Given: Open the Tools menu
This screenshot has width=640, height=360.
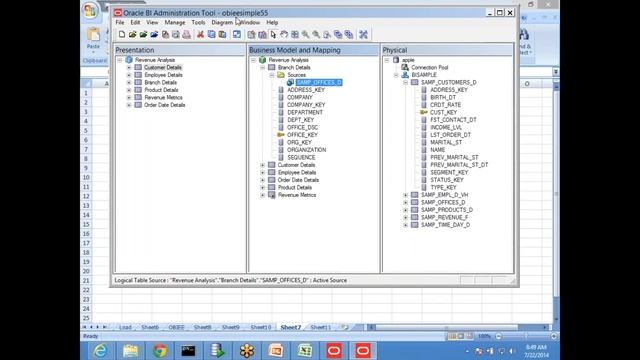Looking at the screenshot, I should (198, 22).
